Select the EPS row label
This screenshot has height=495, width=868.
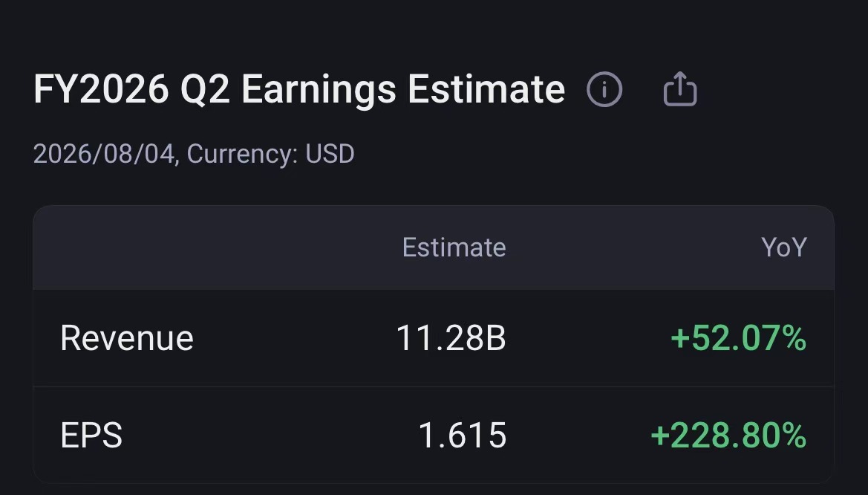click(x=91, y=435)
